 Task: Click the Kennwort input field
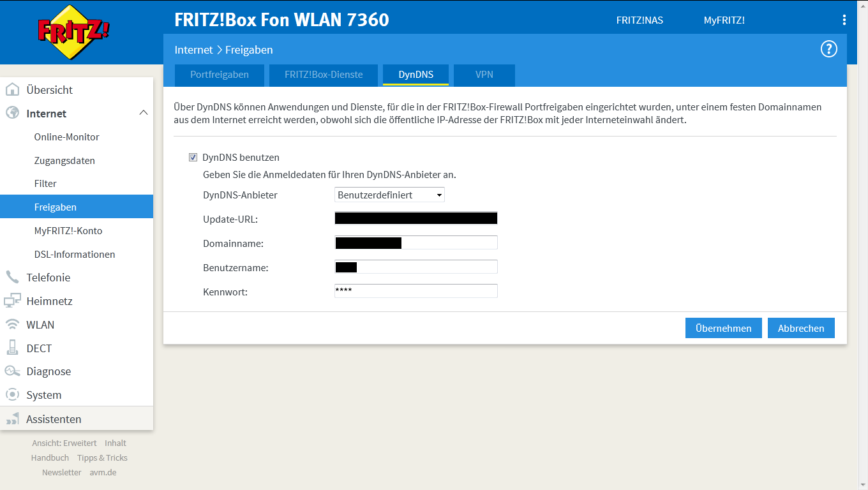point(416,291)
